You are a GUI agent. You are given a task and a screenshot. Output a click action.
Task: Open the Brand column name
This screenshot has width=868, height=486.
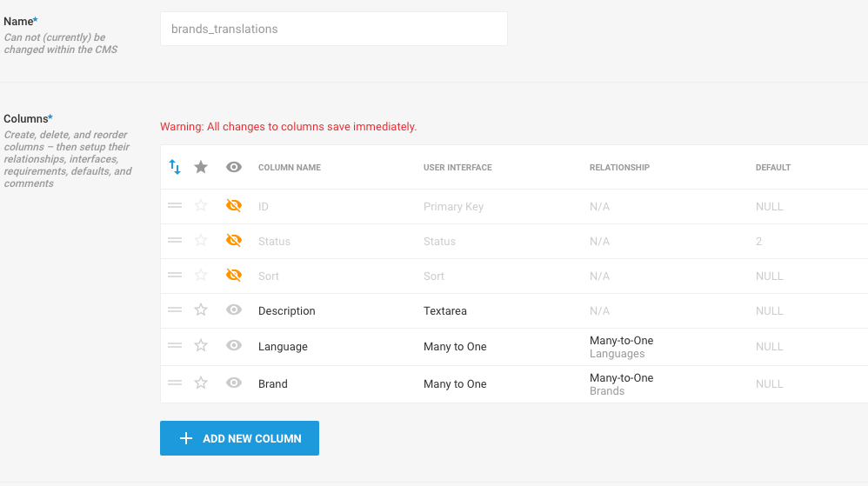[273, 383]
